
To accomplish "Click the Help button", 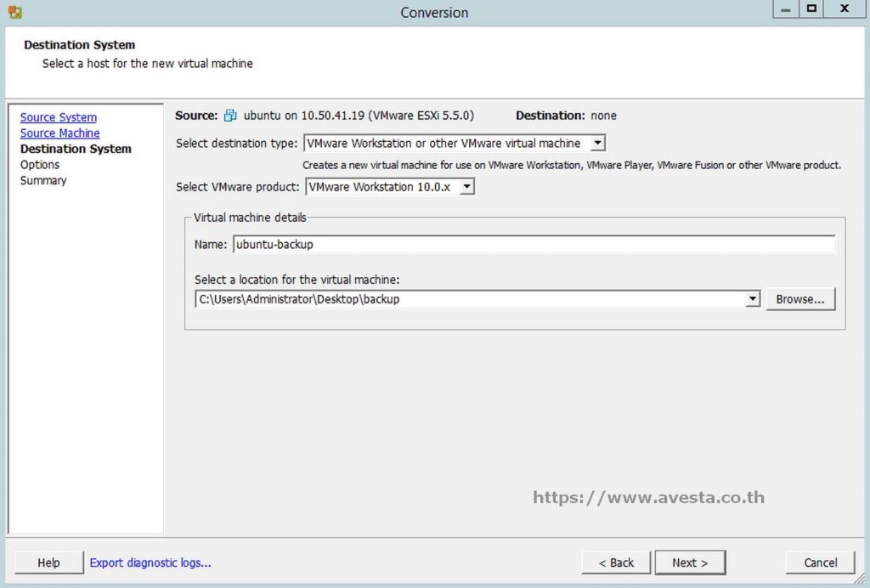I will [48, 563].
